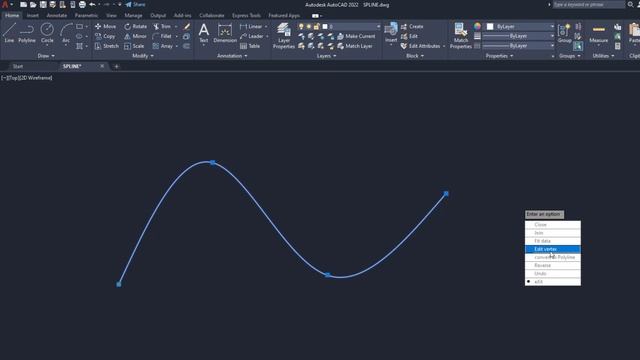640x360 pixels.
Task: Click the Leader tool
Action: 252,36
